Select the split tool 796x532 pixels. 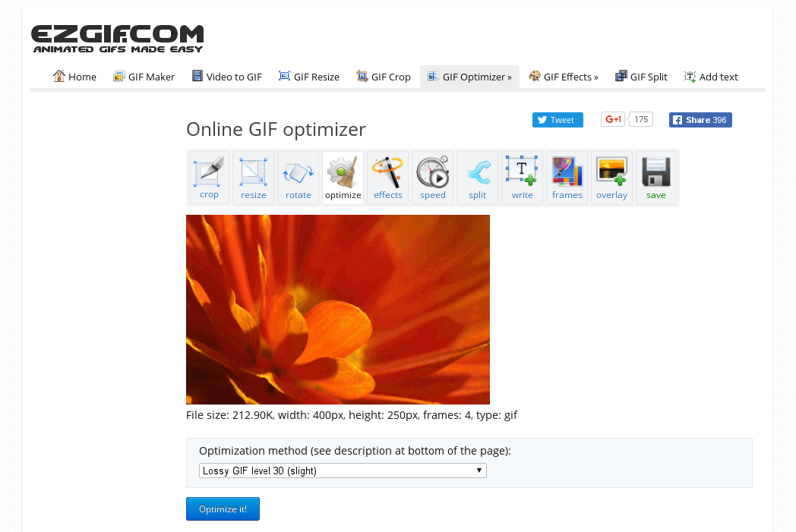pos(477,177)
